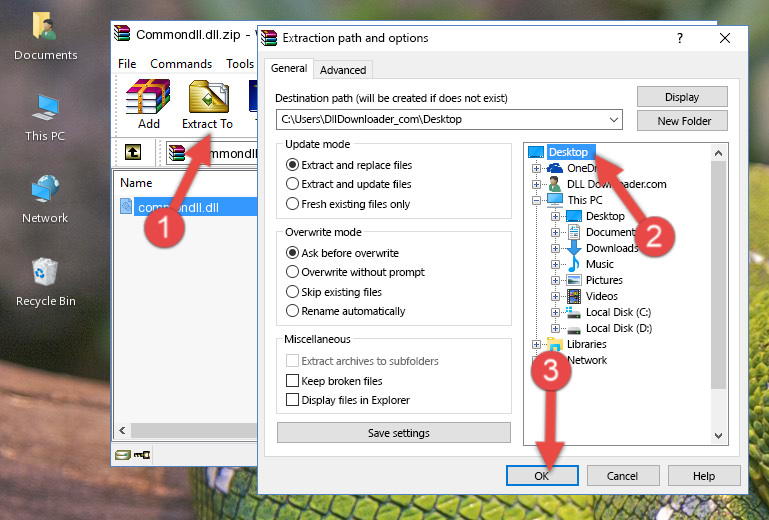The image size is (769, 520).
Task: Click the key password icon in status bar
Action: [x=143, y=455]
